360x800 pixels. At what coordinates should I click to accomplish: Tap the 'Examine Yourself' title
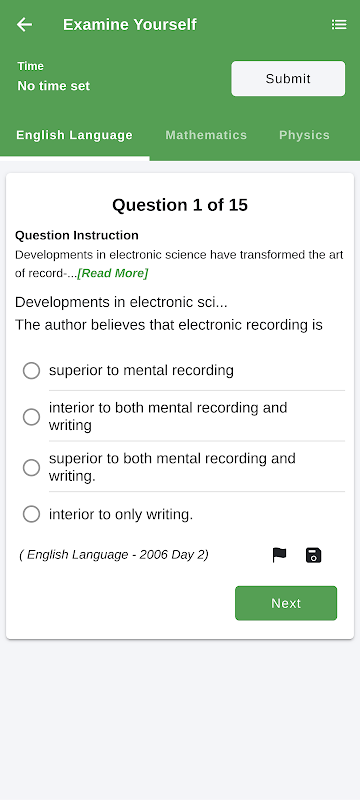[130, 24]
